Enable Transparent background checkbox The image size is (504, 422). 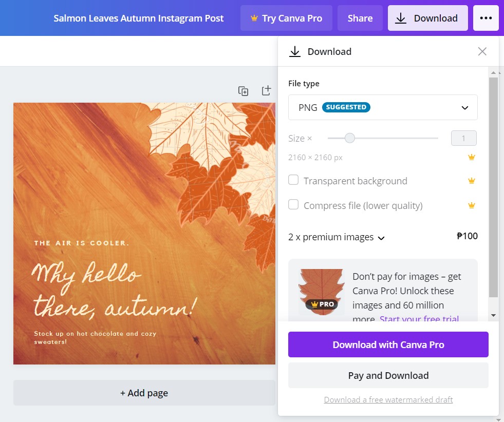point(293,180)
